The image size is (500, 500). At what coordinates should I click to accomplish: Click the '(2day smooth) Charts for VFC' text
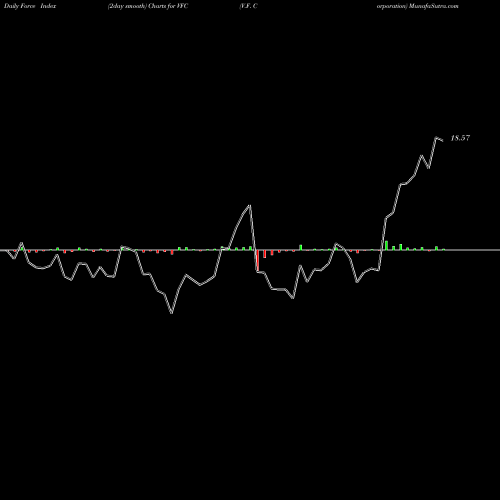click(148, 6)
